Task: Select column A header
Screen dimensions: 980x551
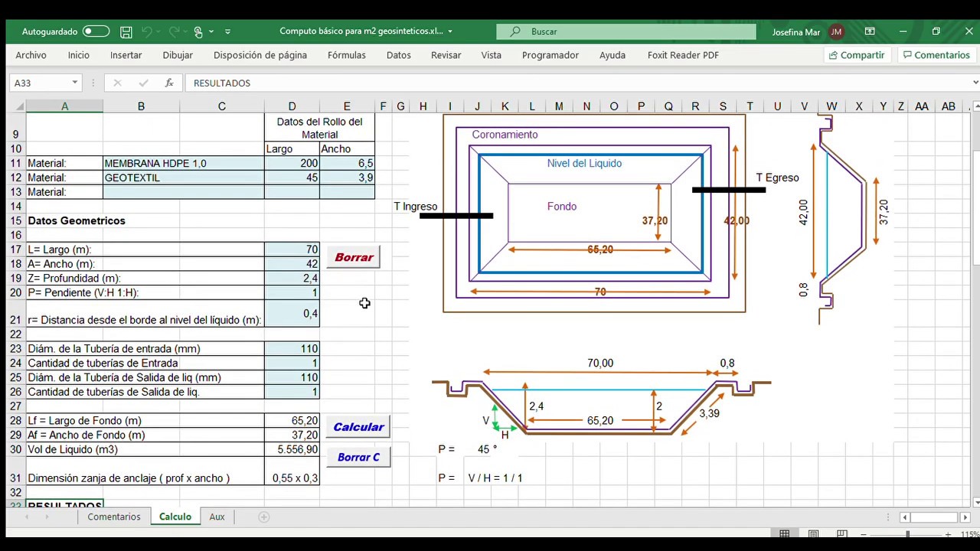Action: coord(64,106)
